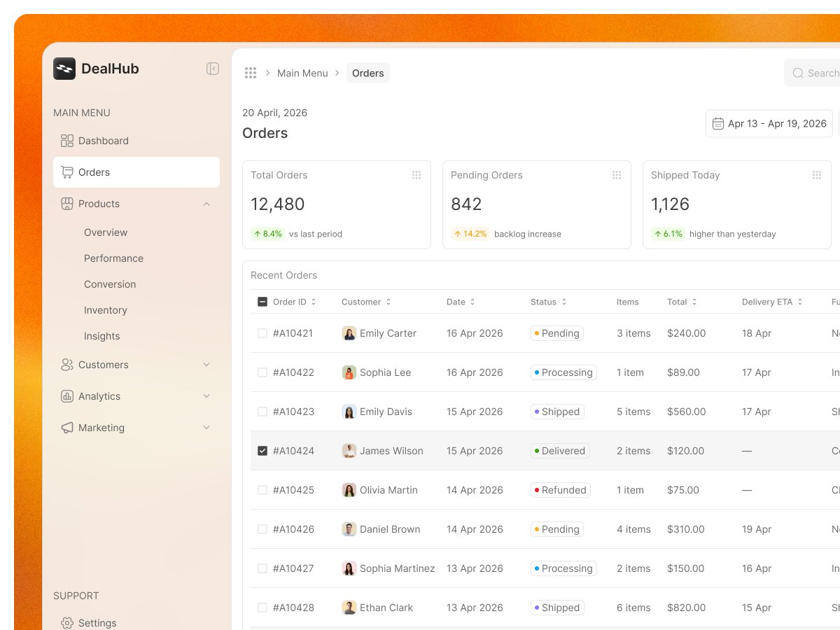Click the Analytics chart icon
This screenshot has height=630, width=840.
[x=67, y=396]
